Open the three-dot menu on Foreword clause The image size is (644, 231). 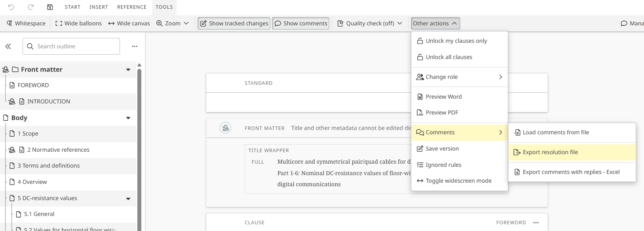[536, 223]
